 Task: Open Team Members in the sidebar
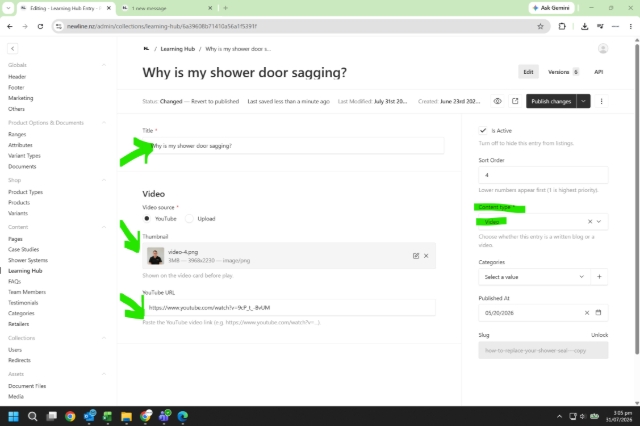coord(27,292)
